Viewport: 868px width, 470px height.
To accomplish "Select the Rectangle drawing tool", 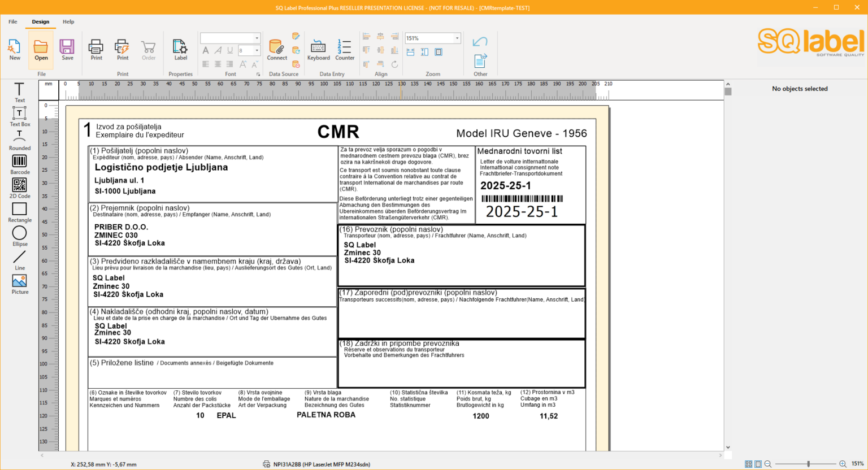I will point(19,212).
